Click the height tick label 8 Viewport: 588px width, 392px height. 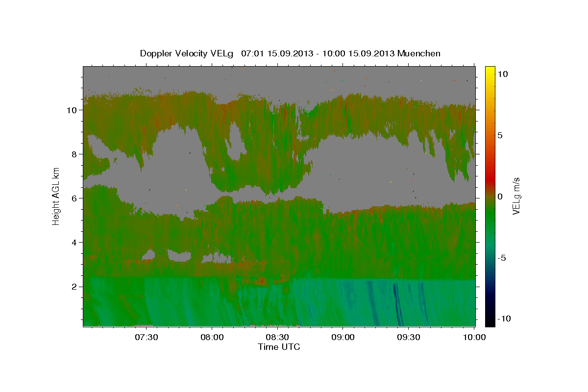pyautogui.click(x=75, y=154)
